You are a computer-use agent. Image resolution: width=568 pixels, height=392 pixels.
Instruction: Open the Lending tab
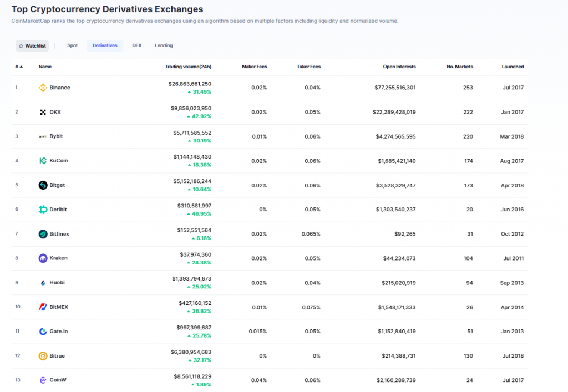[x=164, y=45]
